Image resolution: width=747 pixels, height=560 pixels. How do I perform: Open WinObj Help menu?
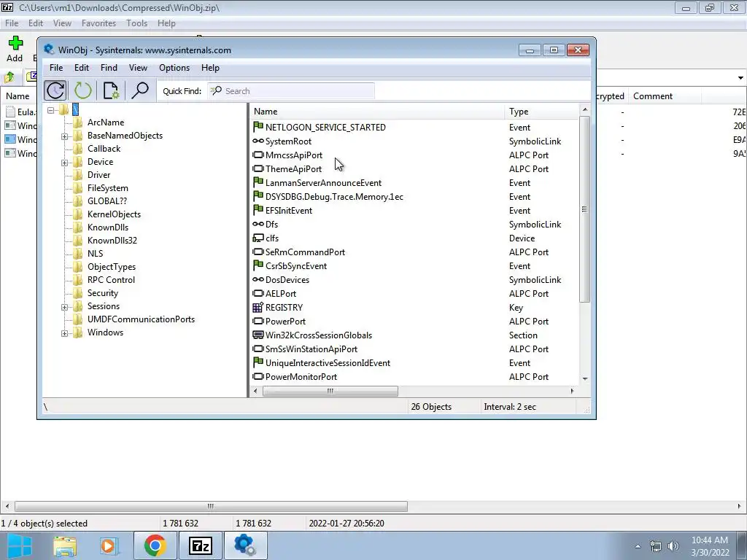[210, 68]
